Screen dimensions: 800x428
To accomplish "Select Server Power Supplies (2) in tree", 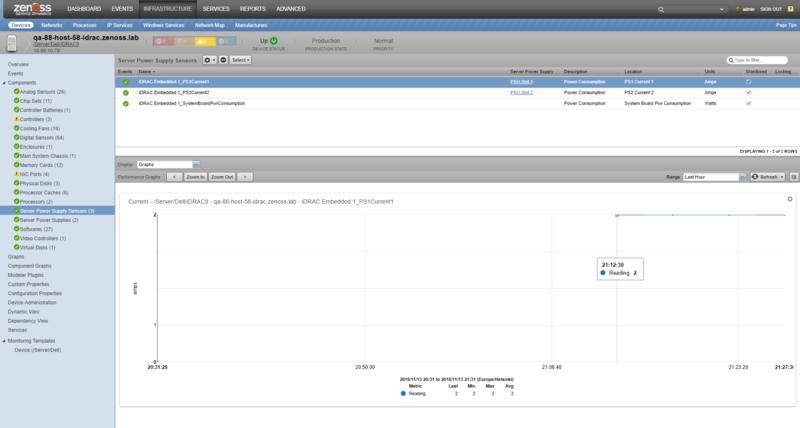I will coord(49,220).
